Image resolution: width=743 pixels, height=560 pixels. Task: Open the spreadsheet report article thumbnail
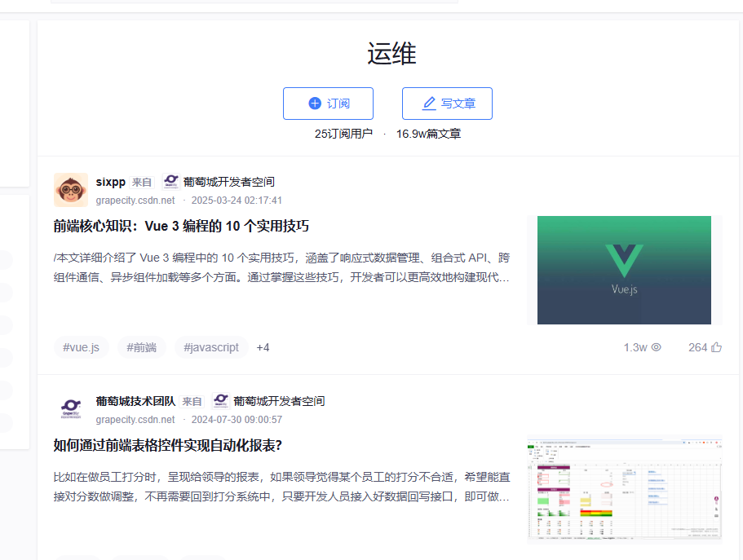pyautogui.click(x=625, y=489)
